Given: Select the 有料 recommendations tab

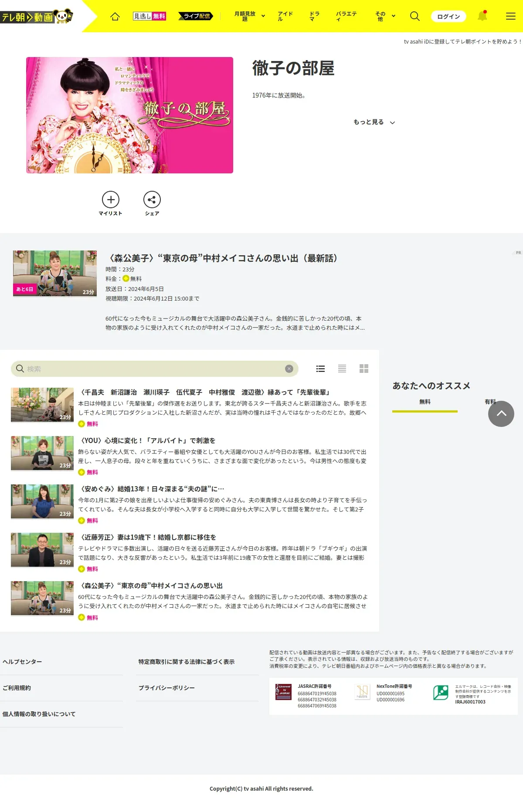Looking at the screenshot, I should (490, 402).
